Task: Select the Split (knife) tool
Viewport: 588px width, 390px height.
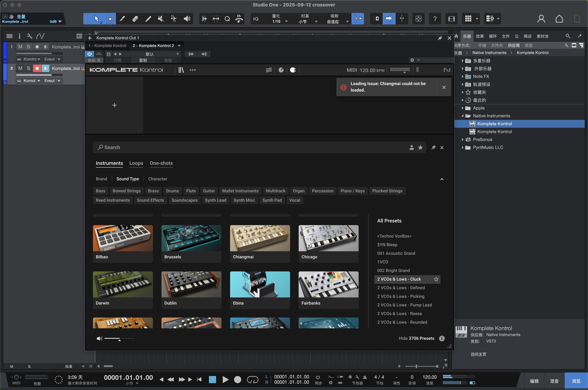Action: click(122, 19)
